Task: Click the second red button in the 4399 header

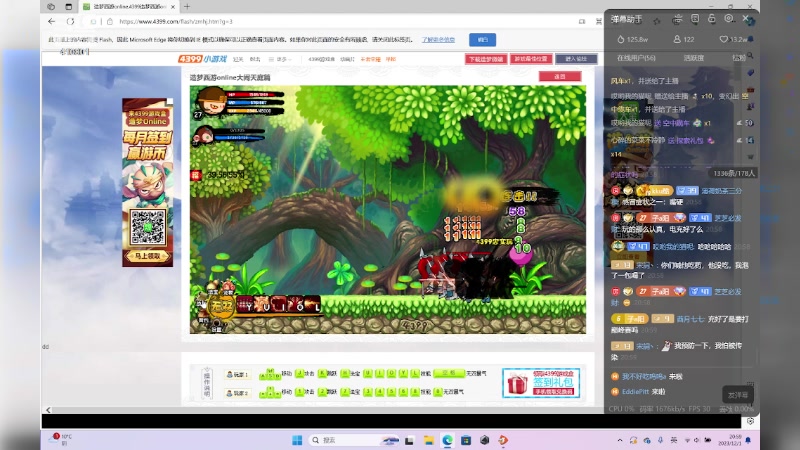Action: coord(531,59)
